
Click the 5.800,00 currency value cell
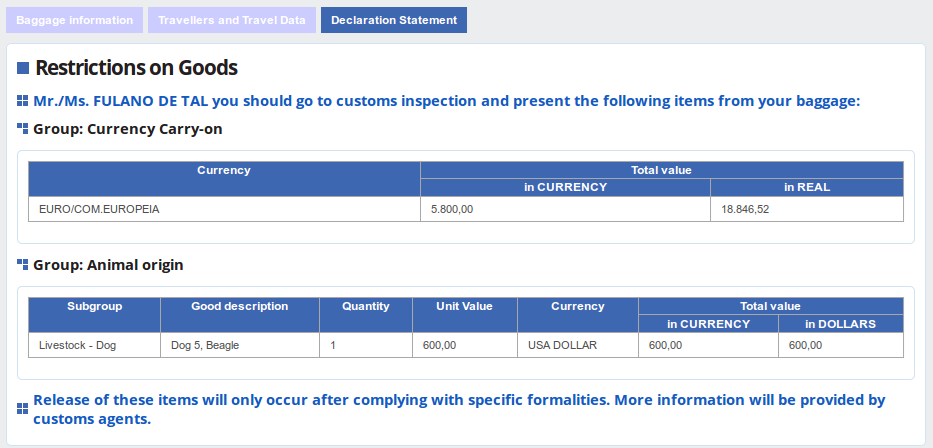pyautogui.click(x=565, y=209)
